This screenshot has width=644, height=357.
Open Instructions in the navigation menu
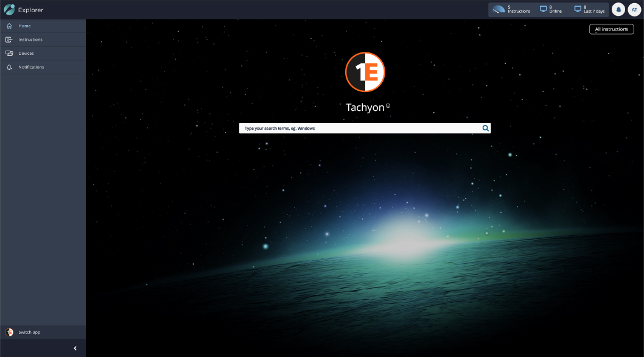point(43,40)
